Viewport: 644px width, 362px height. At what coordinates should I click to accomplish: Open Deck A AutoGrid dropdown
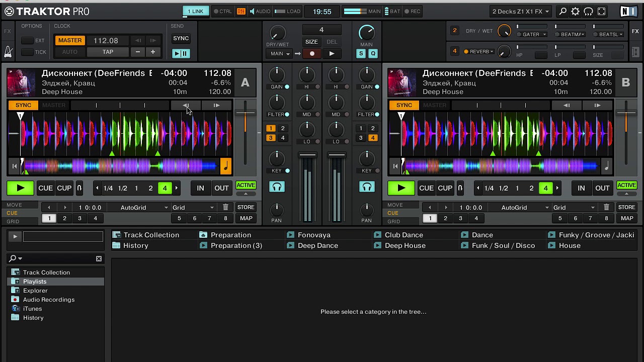(144, 207)
